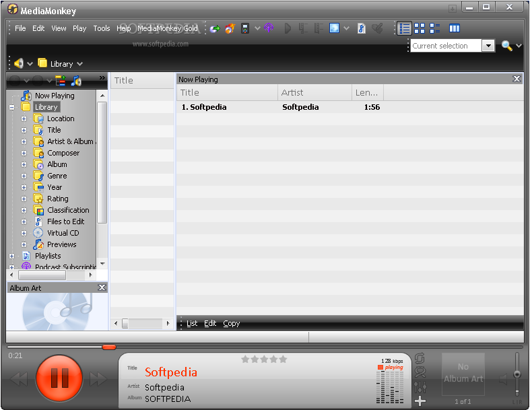Open the Current selection dropdown
This screenshot has width=532, height=410.
point(488,45)
